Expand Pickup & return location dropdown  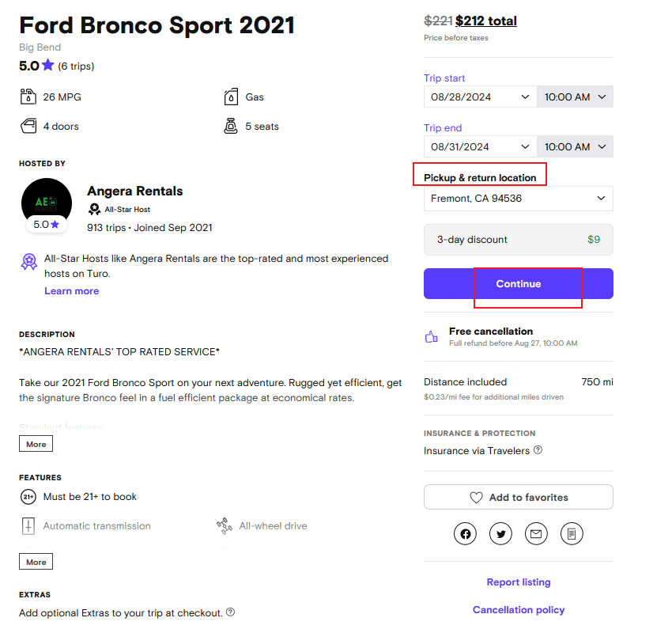(518, 199)
